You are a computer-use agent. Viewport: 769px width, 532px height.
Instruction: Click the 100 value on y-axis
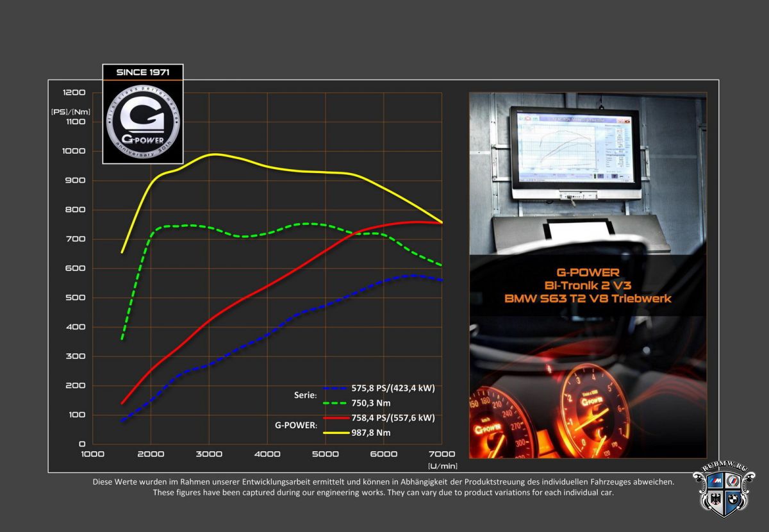[x=78, y=415]
